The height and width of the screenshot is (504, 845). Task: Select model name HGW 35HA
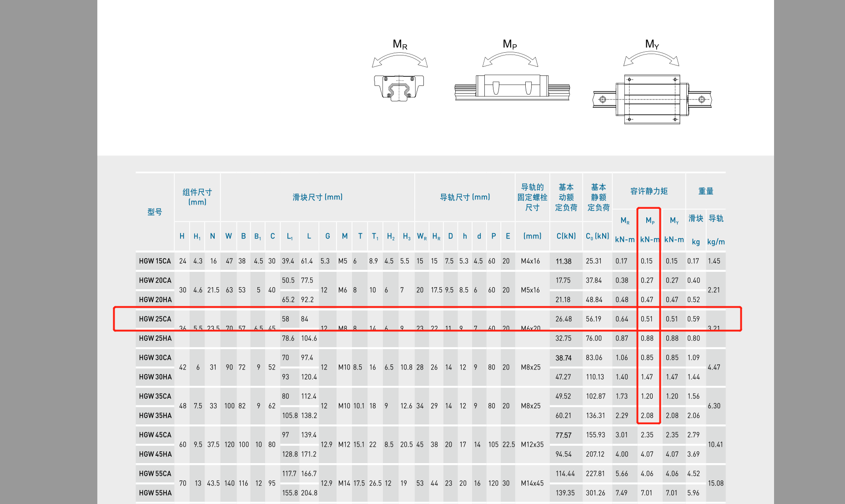click(155, 416)
